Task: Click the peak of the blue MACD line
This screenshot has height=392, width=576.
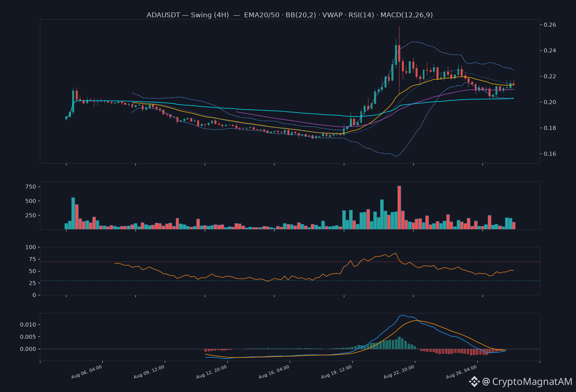Action: coord(402,315)
